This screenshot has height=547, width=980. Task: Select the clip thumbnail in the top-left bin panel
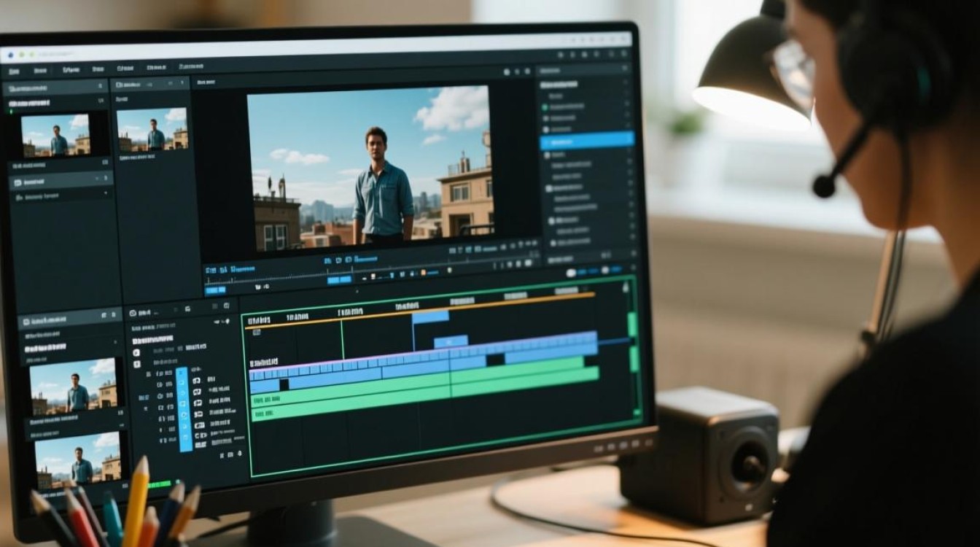pyautogui.click(x=55, y=135)
